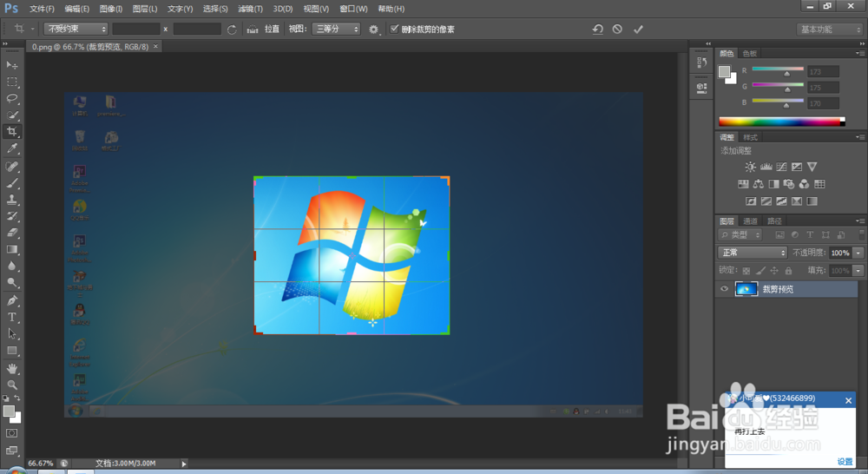Select the Rectangle shape tool
868x474 pixels.
(x=11, y=351)
